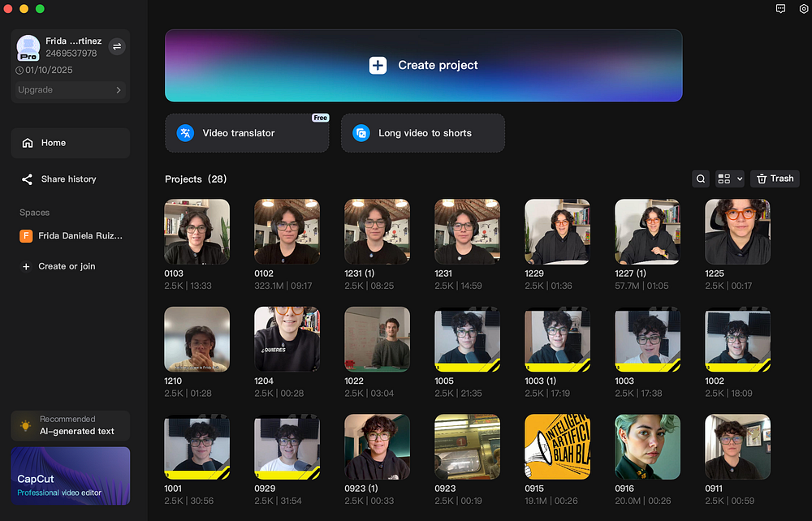
Task: Open project 0916 green hair thumbnail
Action: [x=647, y=447]
